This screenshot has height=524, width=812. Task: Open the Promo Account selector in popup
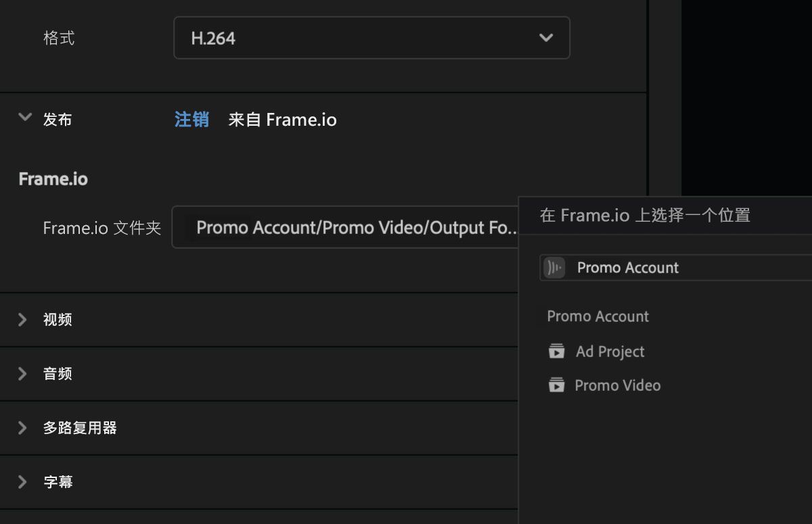pyautogui.click(x=676, y=268)
